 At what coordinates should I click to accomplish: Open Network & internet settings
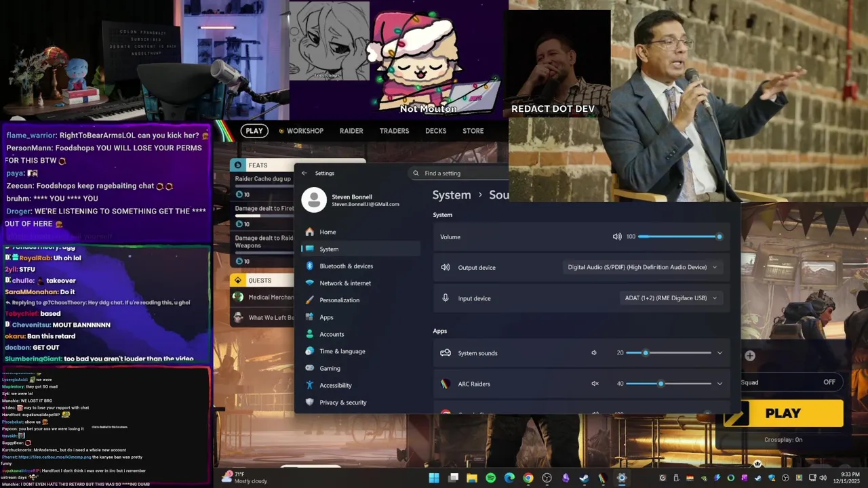coord(361,283)
